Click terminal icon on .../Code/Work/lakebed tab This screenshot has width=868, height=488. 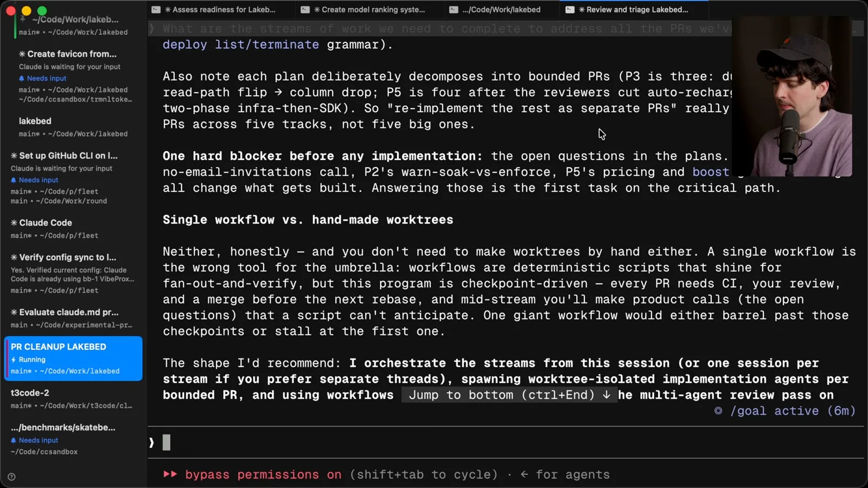(x=454, y=9)
